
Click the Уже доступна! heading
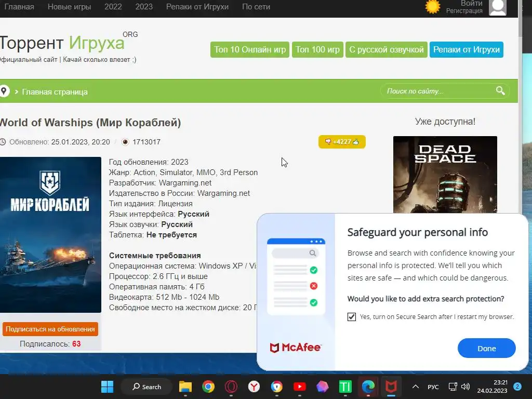[x=445, y=122]
